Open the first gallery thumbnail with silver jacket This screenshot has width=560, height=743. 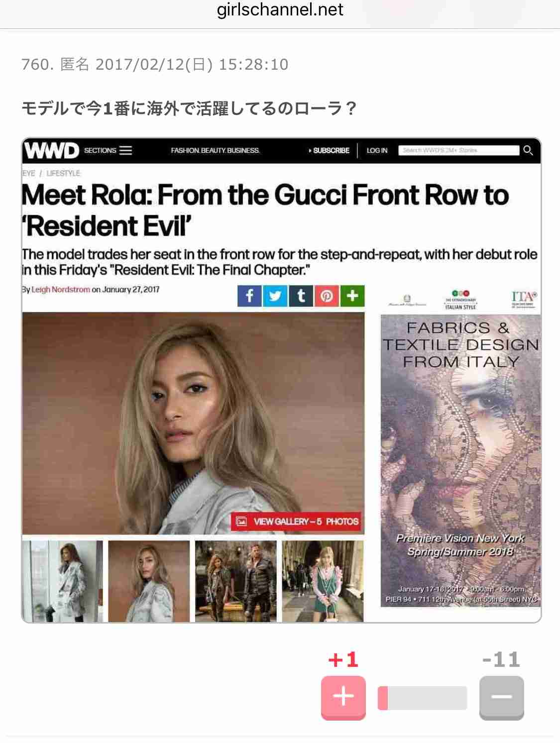click(x=63, y=581)
